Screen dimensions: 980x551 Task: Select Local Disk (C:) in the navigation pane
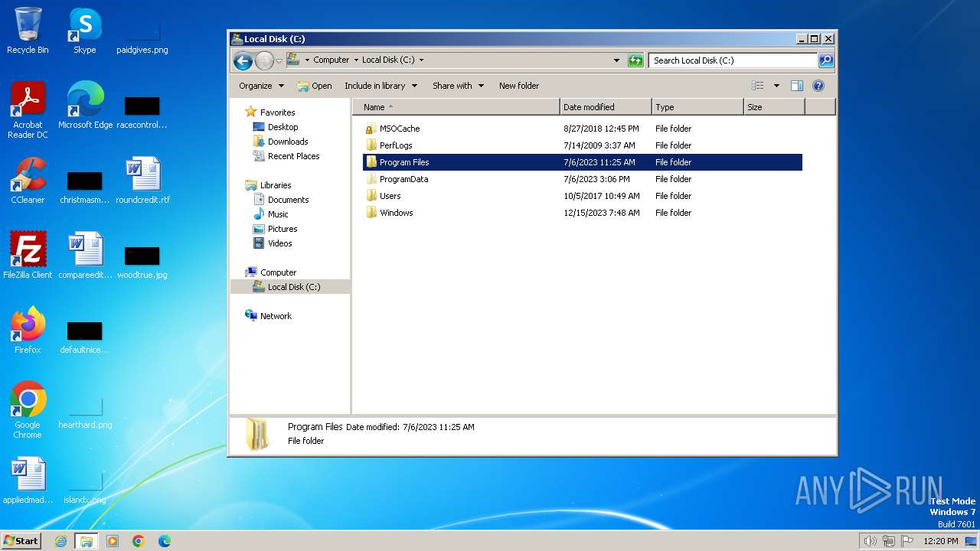click(x=294, y=287)
